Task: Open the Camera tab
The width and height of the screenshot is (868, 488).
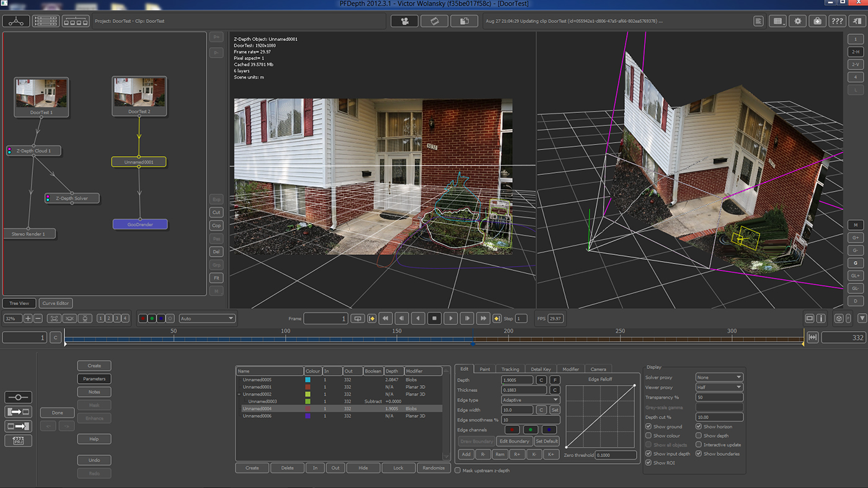Action: pos(598,369)
